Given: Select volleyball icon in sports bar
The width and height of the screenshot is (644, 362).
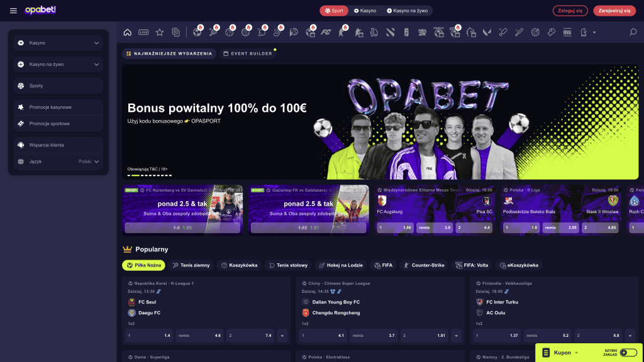Looking at the screenshot, I should [246, 32].
